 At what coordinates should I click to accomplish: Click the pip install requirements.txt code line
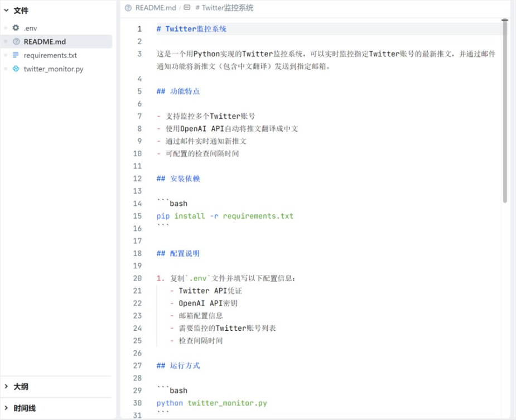pyautogui.click(x=225, y=216)
